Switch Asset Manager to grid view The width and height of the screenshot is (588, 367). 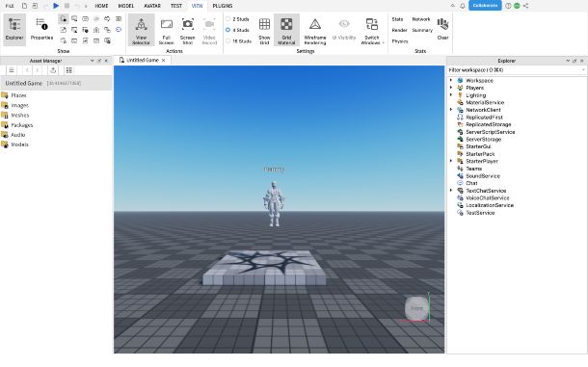[69, 70]
